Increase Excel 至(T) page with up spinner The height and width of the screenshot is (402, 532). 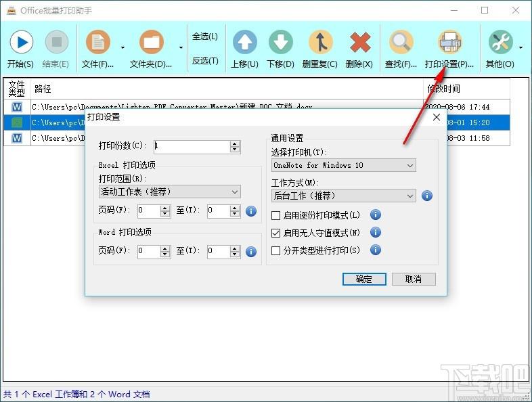pos(234,208)
